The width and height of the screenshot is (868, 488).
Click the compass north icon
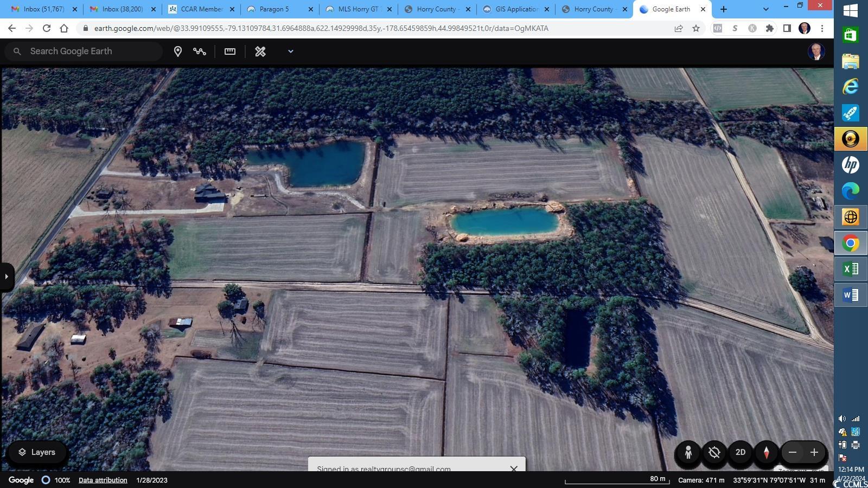[x=767, y=452]
